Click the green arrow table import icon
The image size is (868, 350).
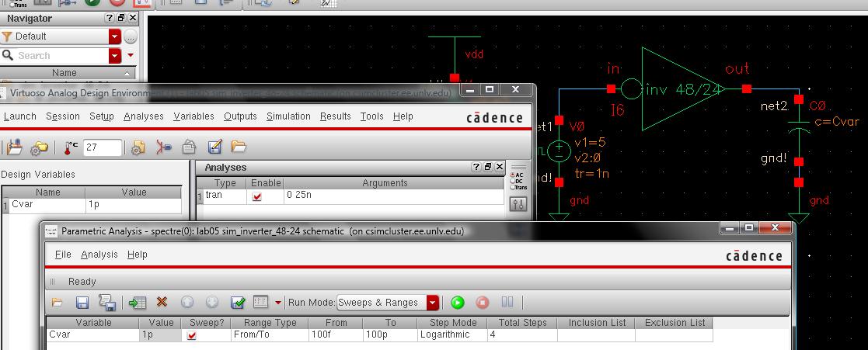pos(137,303)
